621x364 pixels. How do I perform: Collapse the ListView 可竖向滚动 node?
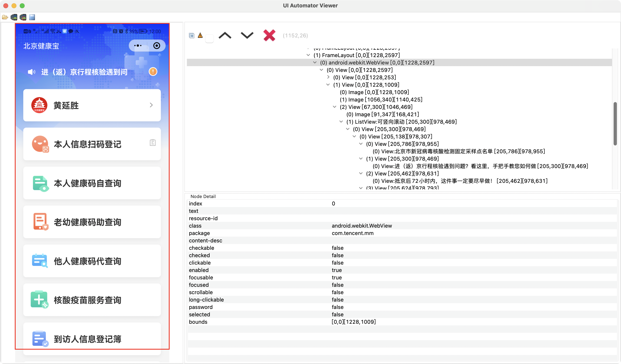coord(341,122)
